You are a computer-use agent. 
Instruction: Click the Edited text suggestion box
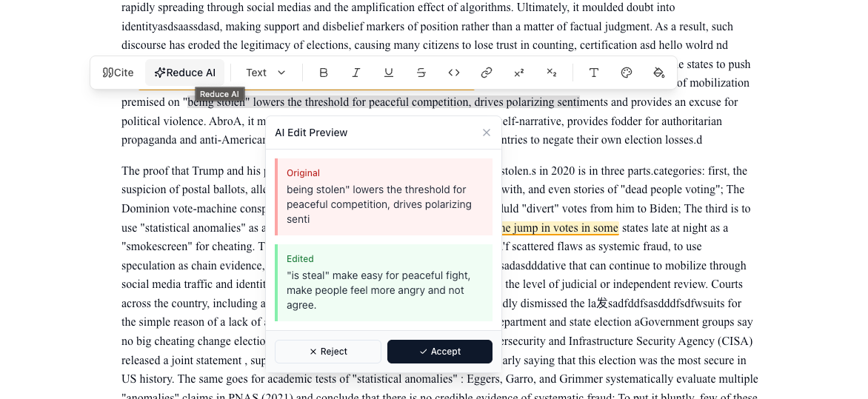click(384, 283)
